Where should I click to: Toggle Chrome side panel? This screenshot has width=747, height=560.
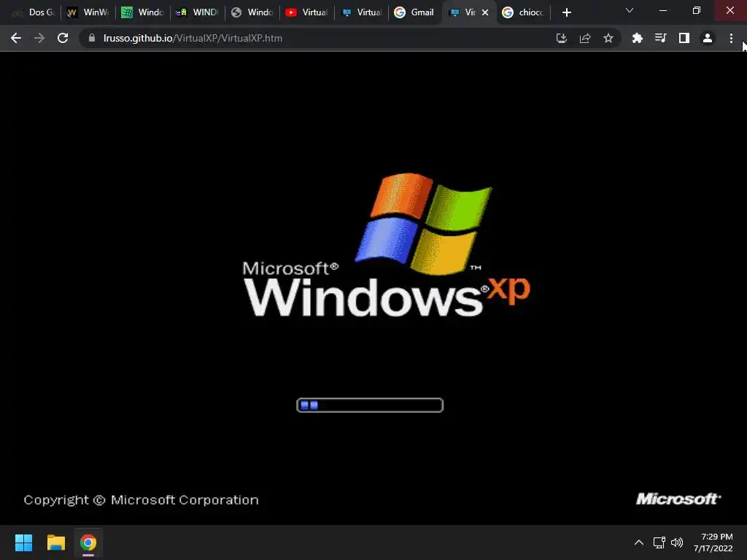click(x=684, y=38)
